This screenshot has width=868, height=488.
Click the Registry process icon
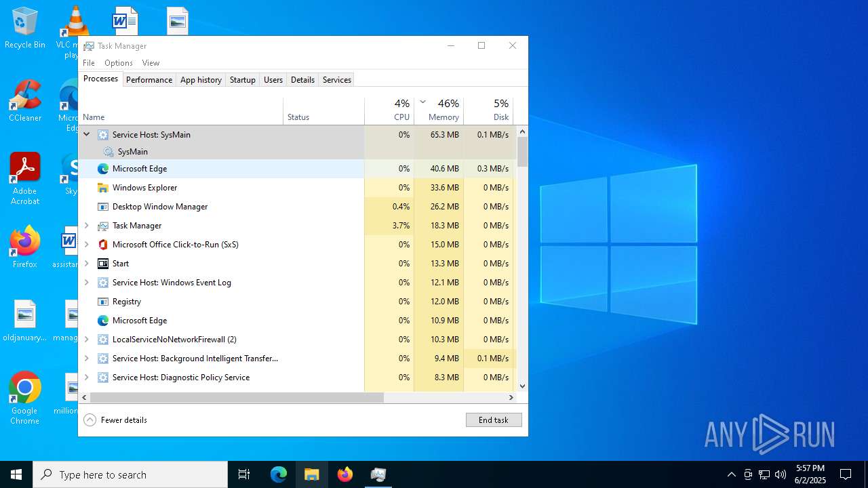pyautogui.click(x=103, y=302)
